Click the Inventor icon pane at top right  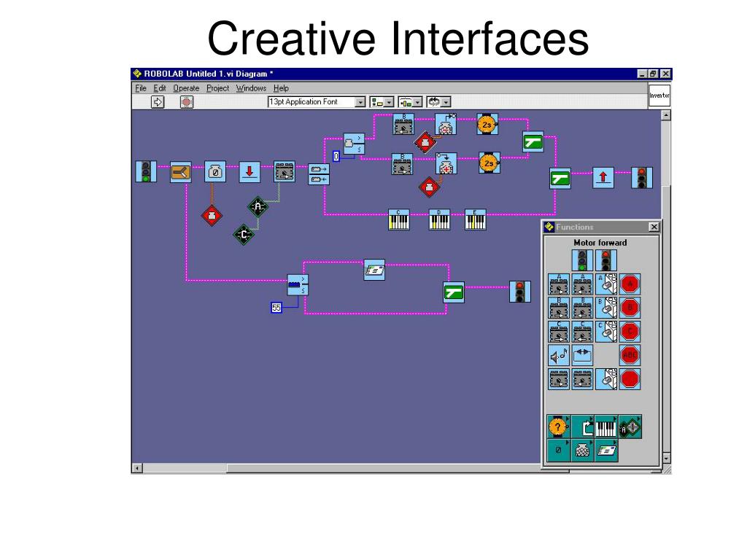[x=659, y=96]
